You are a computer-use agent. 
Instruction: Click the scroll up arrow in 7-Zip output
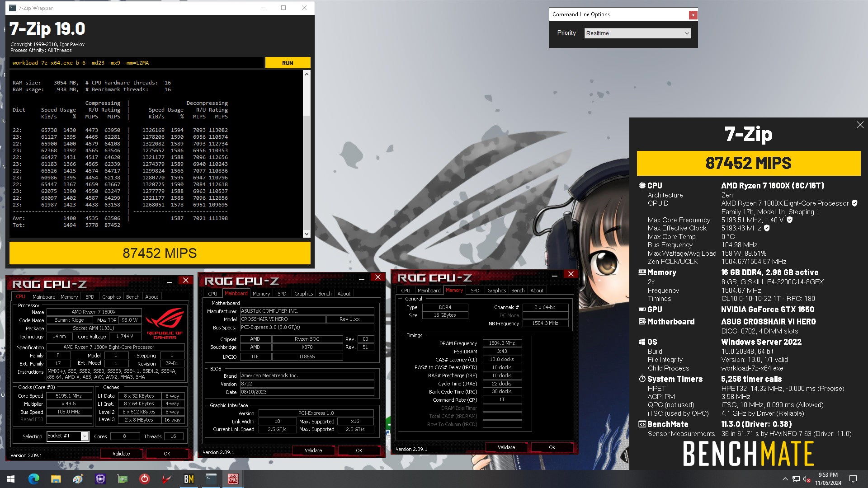[307, 74]
